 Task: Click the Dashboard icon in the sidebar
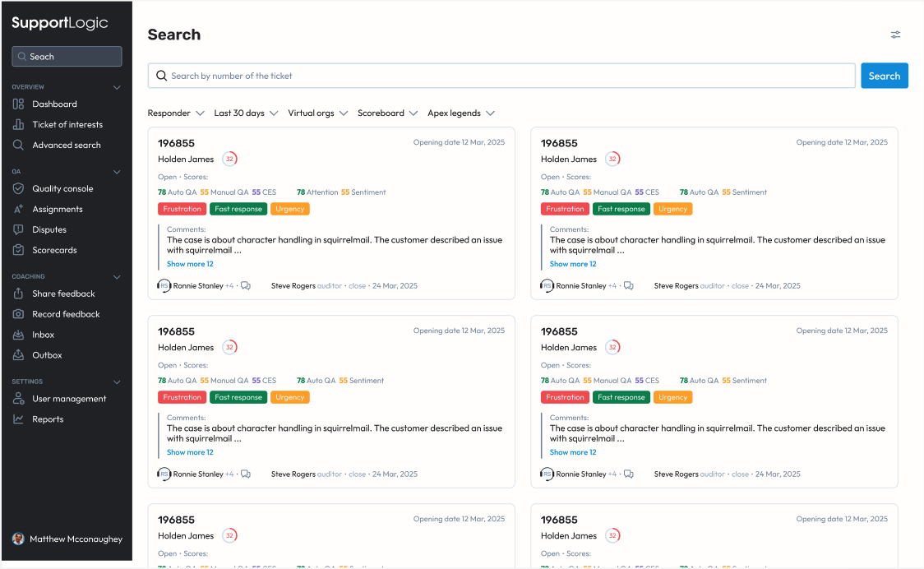[18, 104]
